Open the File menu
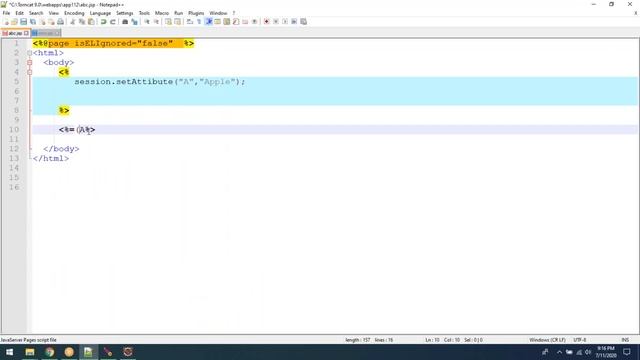This screenshot has width=640, height=360. tap(6, 13)
